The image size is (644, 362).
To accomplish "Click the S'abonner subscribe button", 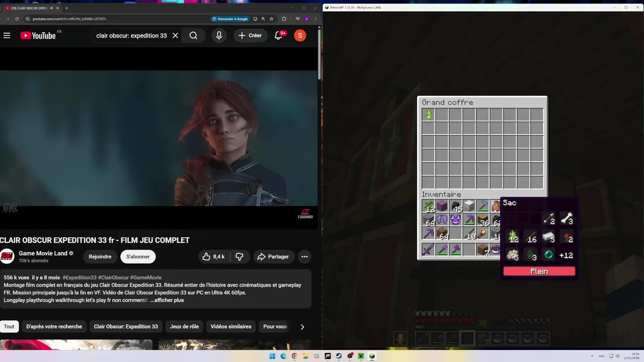I will tap(138, 256).
